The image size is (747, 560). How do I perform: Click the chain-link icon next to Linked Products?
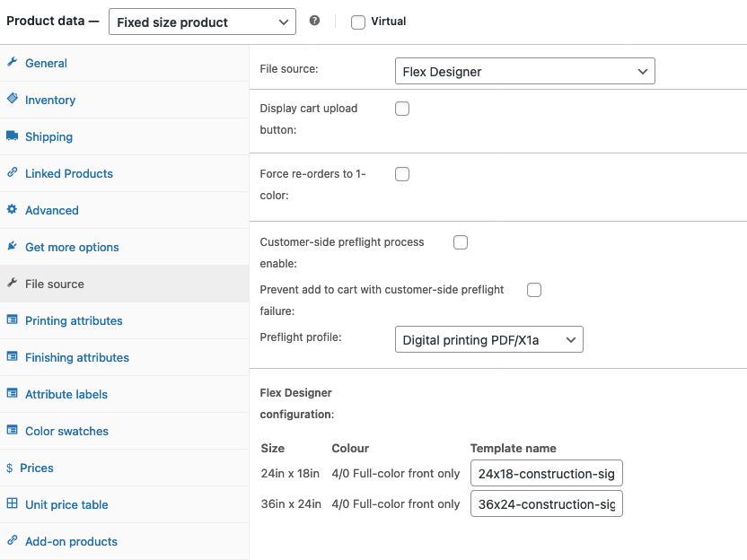point(13,173)
